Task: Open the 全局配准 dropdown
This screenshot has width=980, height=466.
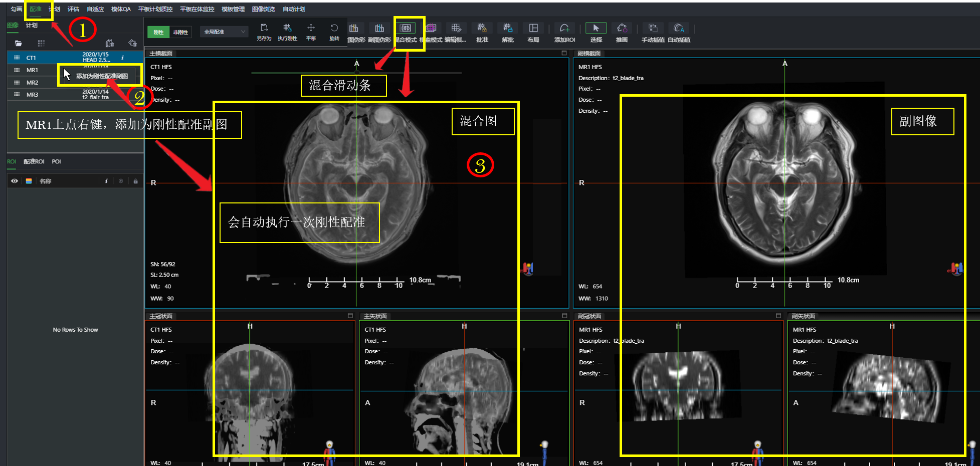Action: 224,32
